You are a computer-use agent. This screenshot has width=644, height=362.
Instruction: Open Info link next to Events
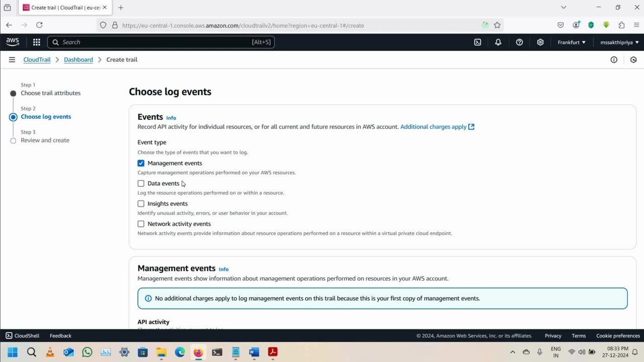(x=171, y=118)
